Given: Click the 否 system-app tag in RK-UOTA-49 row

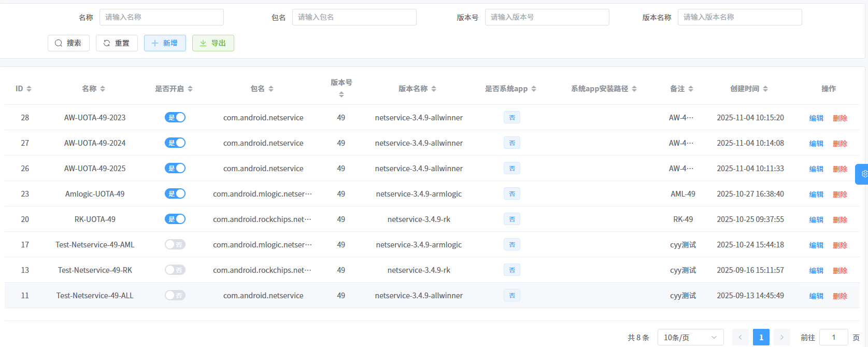Looking at the screenshot, I should coord(512,219).
